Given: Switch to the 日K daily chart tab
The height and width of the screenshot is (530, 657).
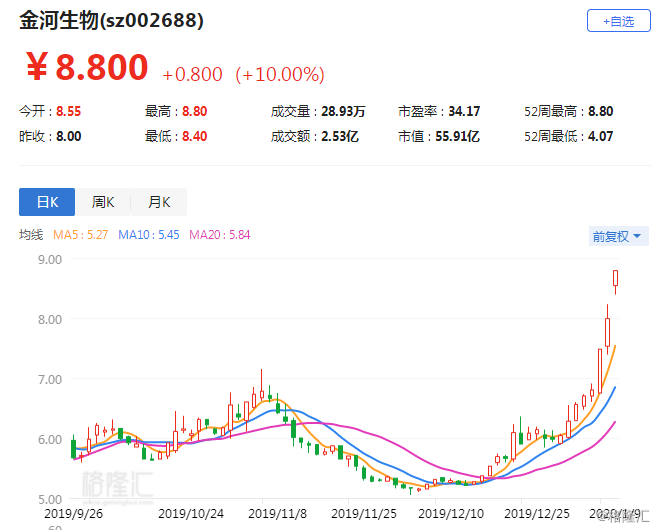Looking at the screenshot, I should pyautogui.click(x=47, y=202).
